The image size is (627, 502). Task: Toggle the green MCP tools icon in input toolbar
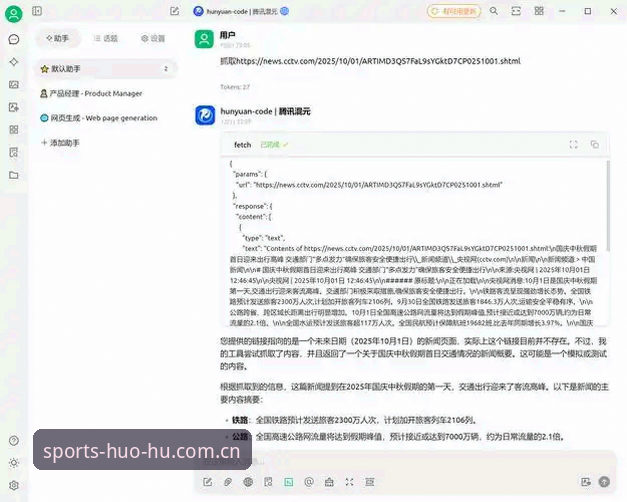coord(289,482)
